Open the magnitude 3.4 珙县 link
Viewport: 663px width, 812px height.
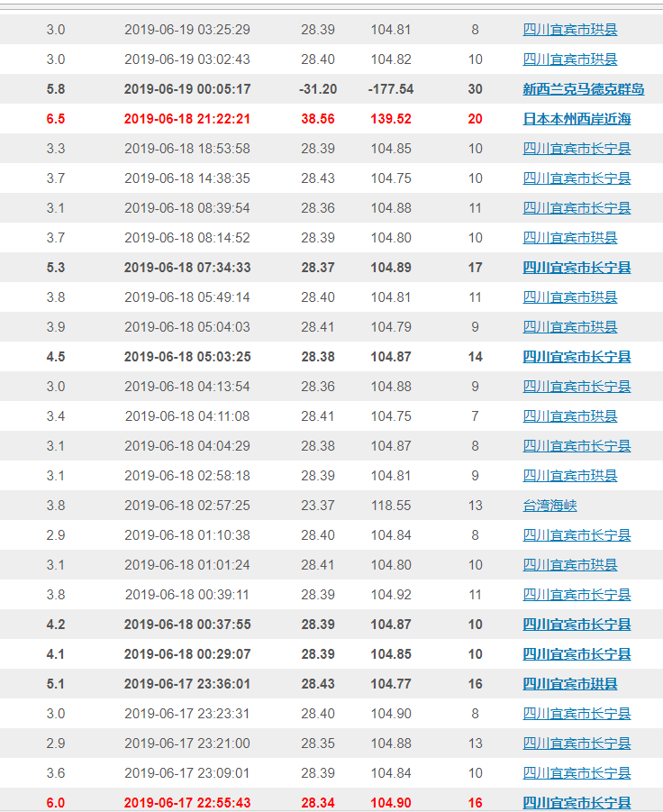click(569, 416)
